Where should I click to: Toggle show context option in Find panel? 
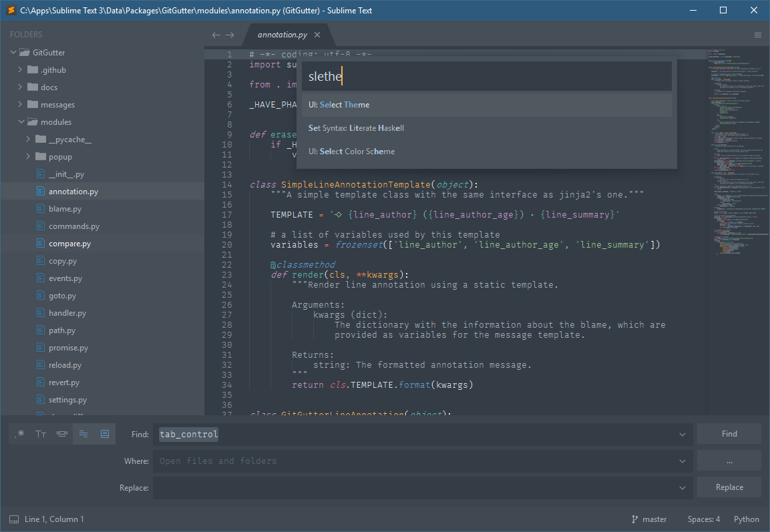tap(83, 434)
